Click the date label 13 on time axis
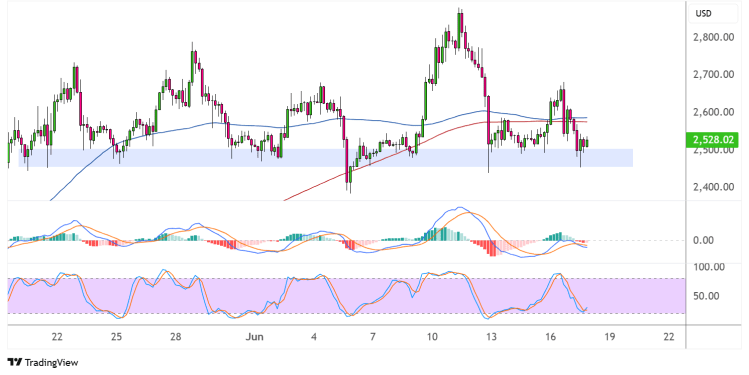Image resolution: width=749 pixels, height=375 pixels. [491, 337]
